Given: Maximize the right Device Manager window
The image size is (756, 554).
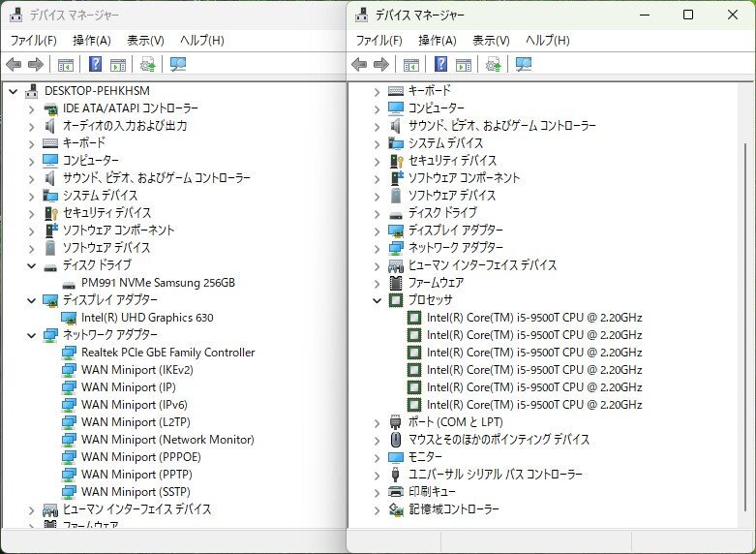Looking at the screenshot, I should 688,15.
